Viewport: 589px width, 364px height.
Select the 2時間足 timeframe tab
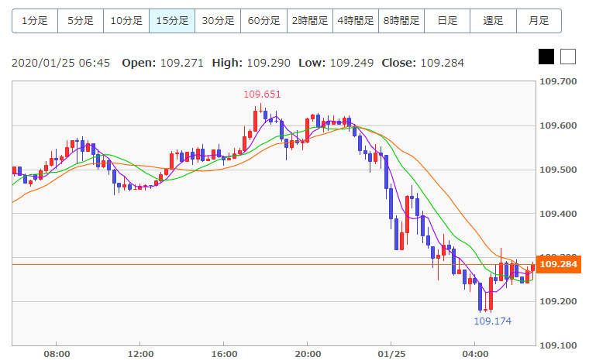tap(310, 21)
